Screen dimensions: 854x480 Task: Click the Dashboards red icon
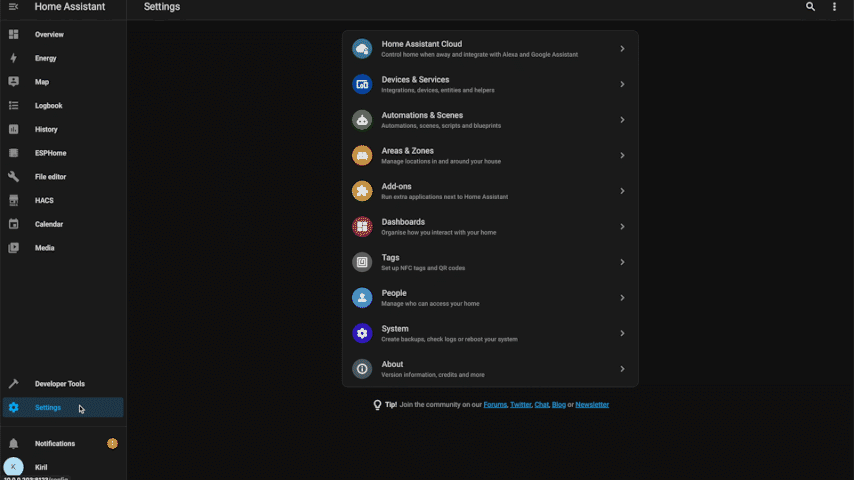pos(362,227)
